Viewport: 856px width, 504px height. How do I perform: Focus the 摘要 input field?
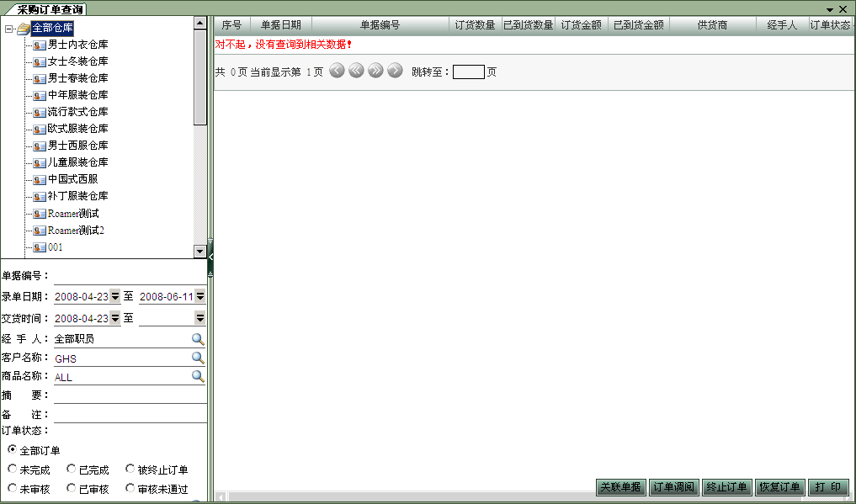[x=130, y=395]
